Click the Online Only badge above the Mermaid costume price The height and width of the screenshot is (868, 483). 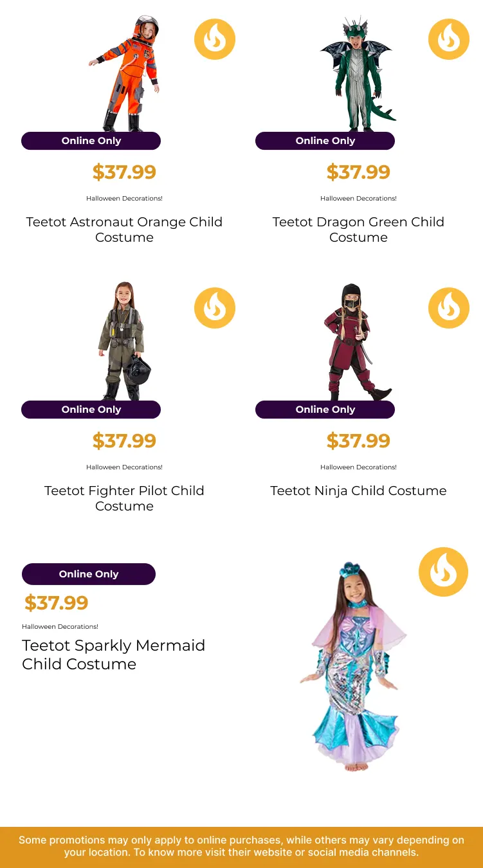tap(89, 574)
